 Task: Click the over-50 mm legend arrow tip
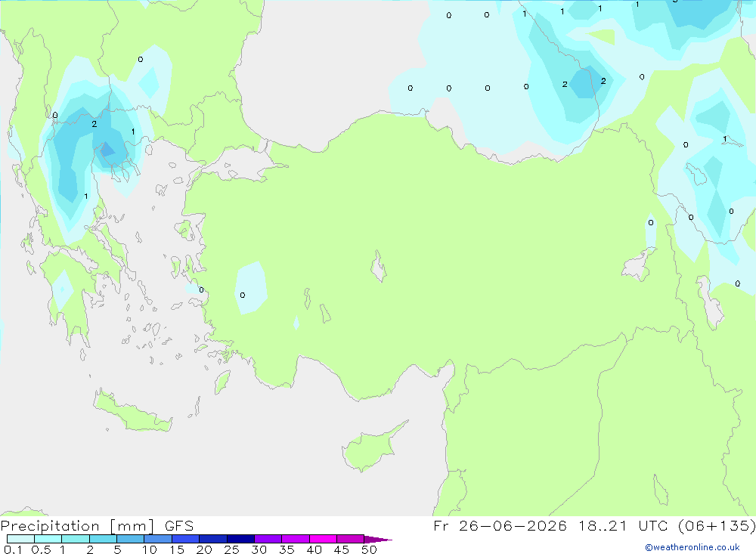click(378, 540)
